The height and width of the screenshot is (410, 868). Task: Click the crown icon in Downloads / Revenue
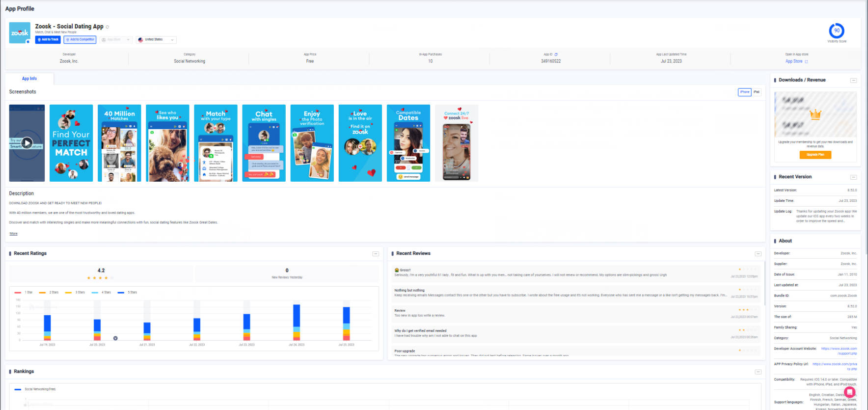click(x=815, y=115)
